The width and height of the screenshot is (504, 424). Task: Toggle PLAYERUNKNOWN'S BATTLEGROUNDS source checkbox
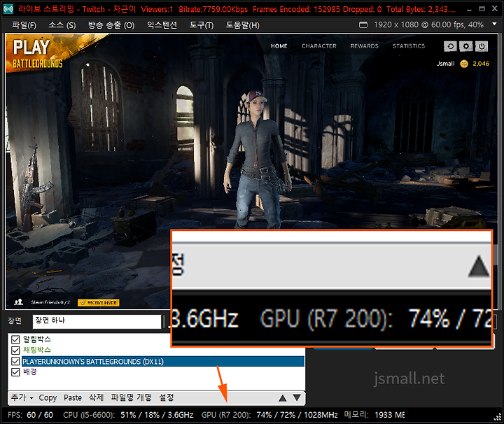tap(15, 361)
